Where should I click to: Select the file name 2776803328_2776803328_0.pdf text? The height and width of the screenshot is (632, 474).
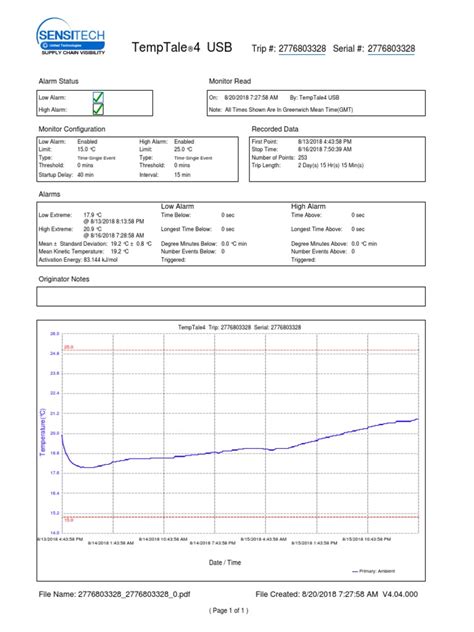[x=134, y=594]
